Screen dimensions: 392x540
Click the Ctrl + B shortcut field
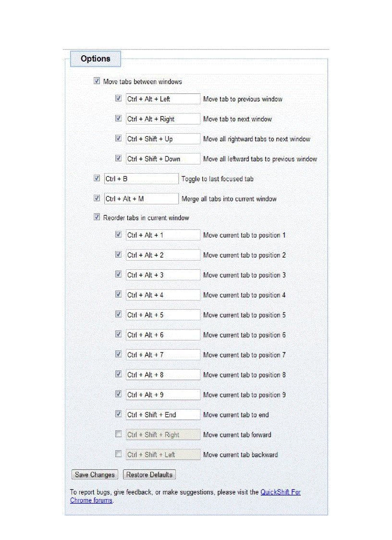[x=141, y=178]
